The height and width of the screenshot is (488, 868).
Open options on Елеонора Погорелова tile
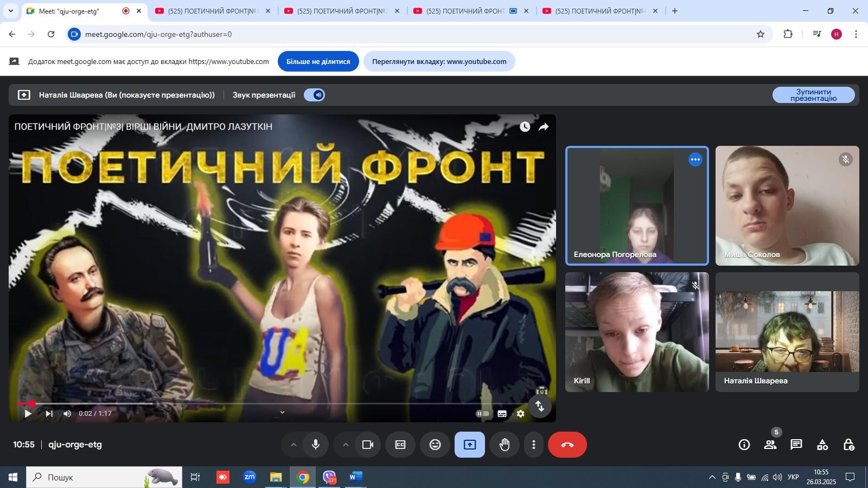[x=695, y=159]
